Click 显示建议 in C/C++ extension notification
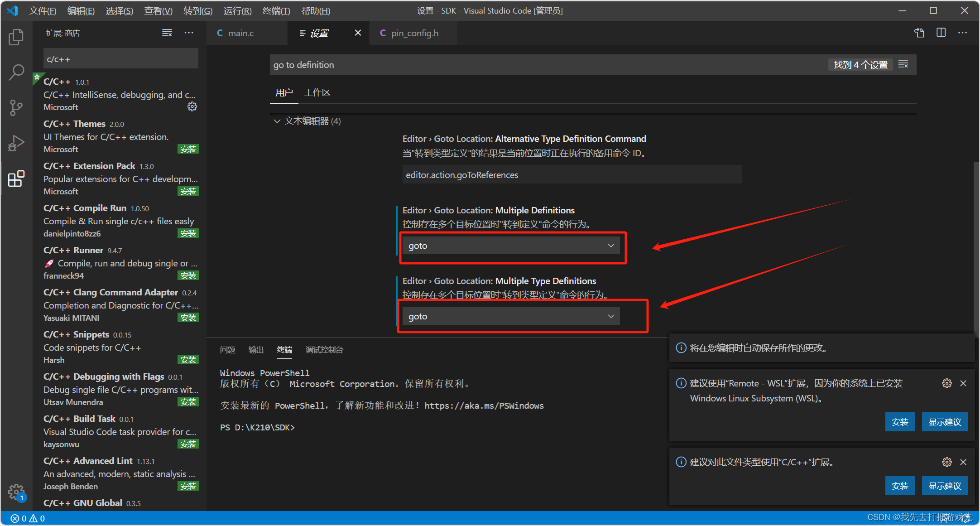The height and width of the screenshot is (526, 980). click(945, 486)
